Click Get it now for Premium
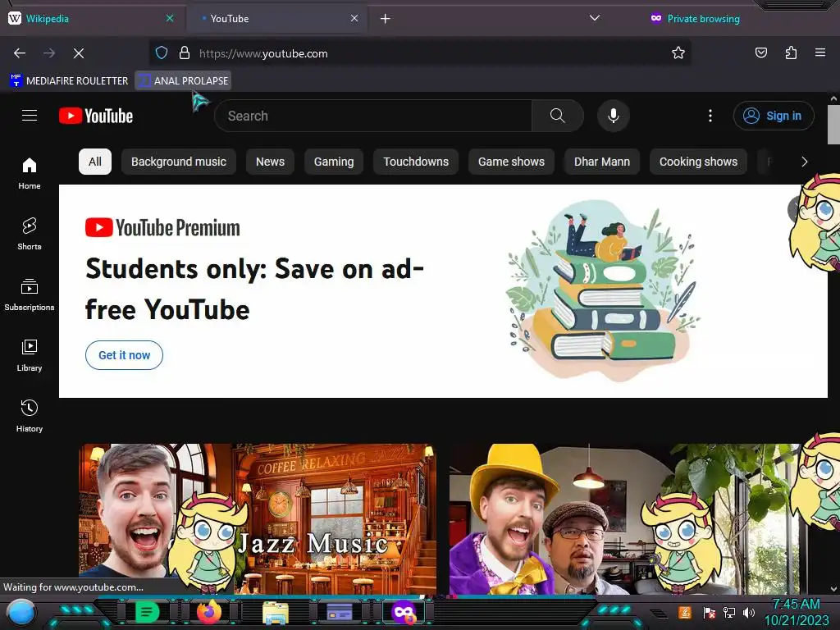 point(125,355)
